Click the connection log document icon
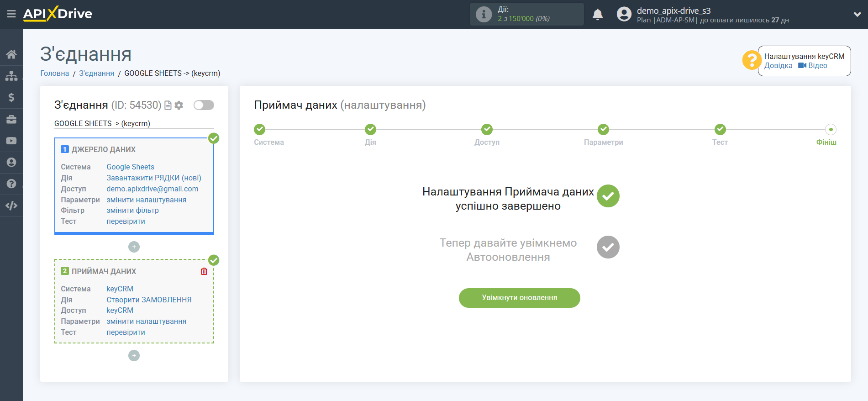 [168, 106]
